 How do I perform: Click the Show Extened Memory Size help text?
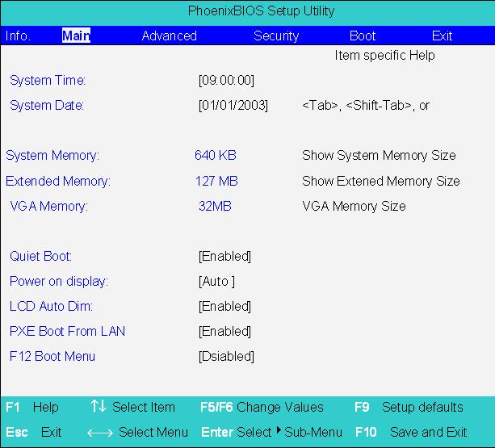(x=381, y=182)
